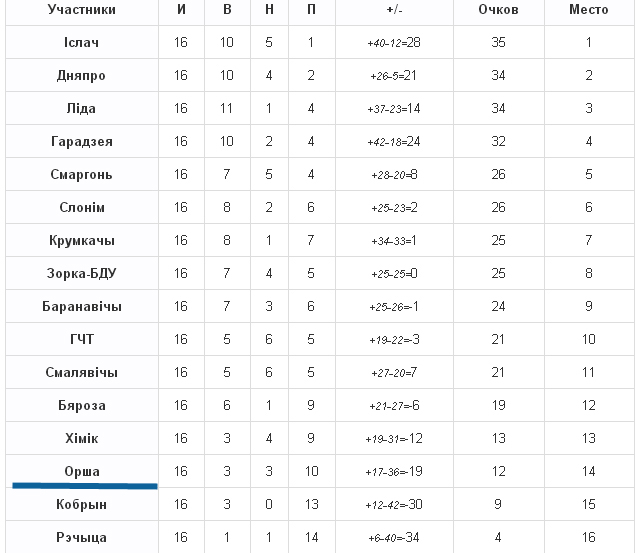Select team Смалявічы

click(81, 373)
